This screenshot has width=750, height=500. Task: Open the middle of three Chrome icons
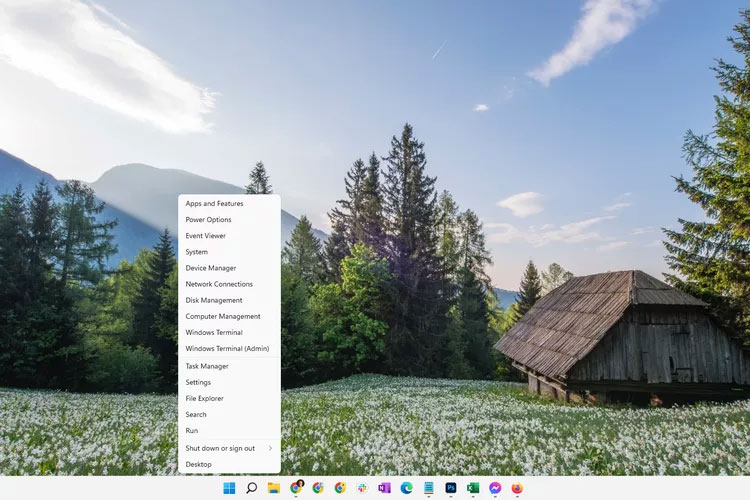click(318, 488)
